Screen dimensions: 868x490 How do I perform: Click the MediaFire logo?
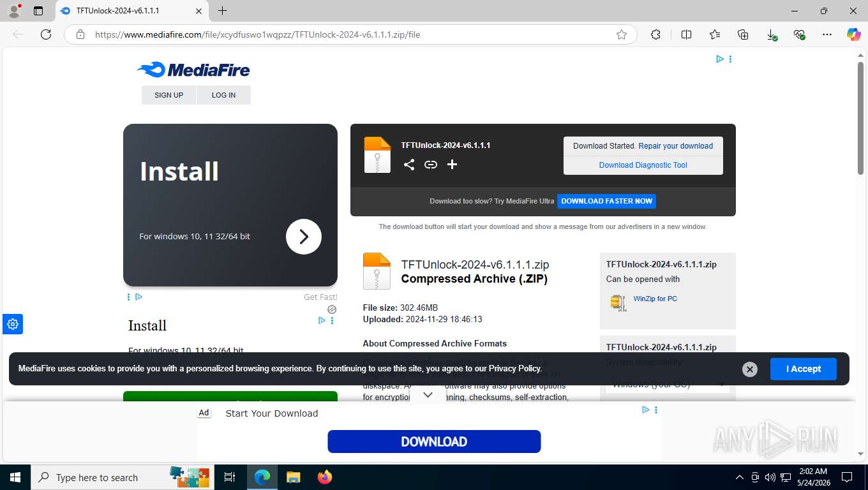[x=193, y=70]
